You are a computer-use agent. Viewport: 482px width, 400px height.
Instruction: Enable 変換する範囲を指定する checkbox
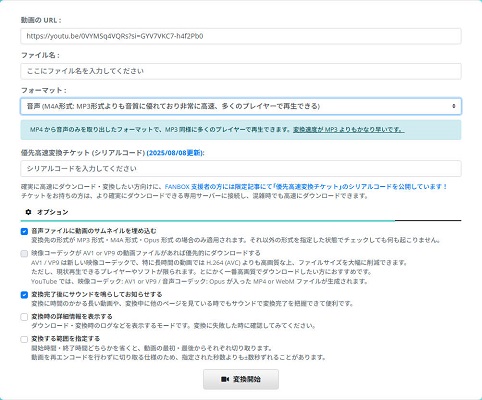24,339
